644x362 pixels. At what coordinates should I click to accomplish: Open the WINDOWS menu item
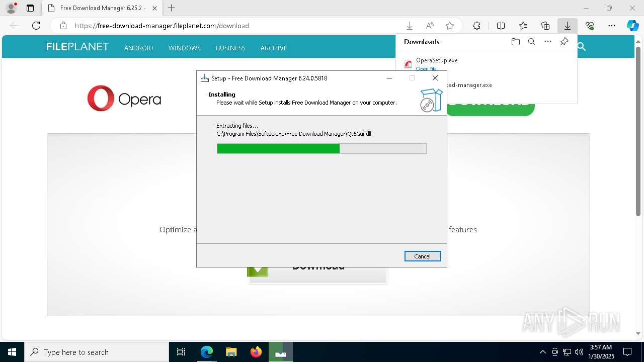point(185,48)
